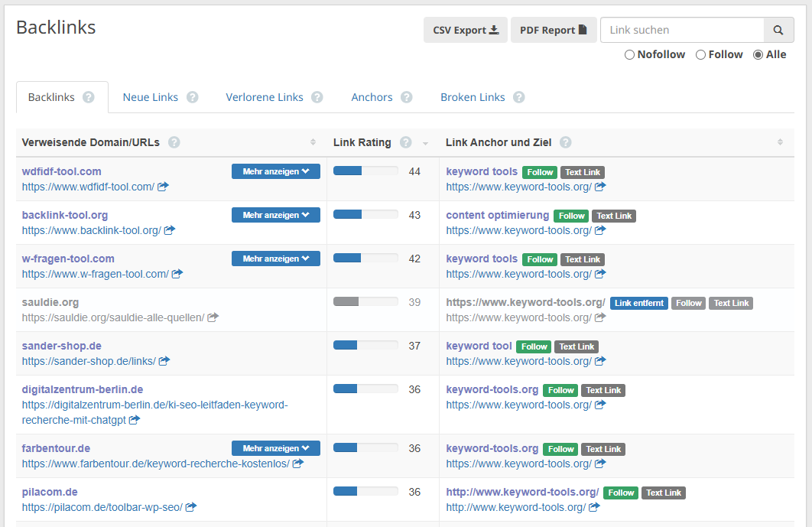Open the wdfidf-tool.com domain link
Image resolution: width=812 pixels, height=527 pixels.
(x=62, y=171)
